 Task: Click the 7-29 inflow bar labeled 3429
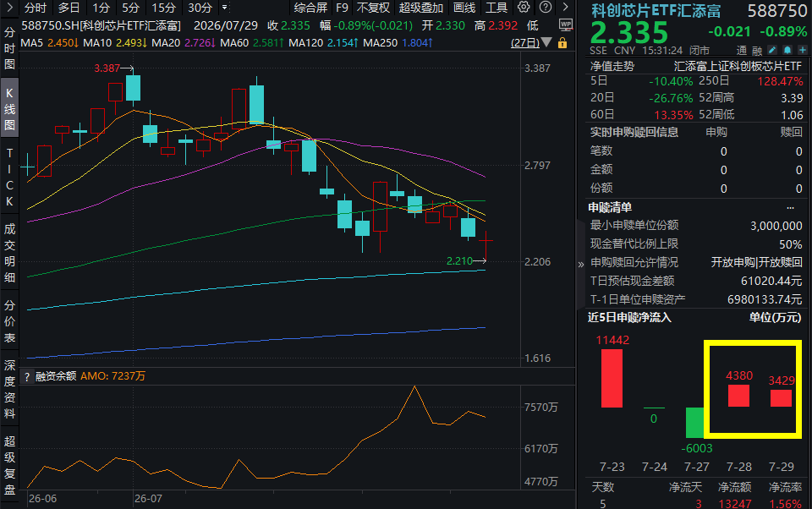point(781,398)
